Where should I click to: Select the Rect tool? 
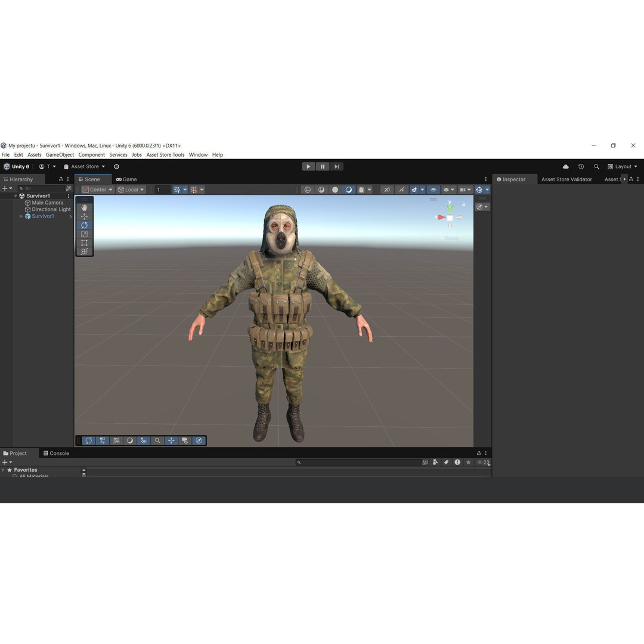pos(84,243)
